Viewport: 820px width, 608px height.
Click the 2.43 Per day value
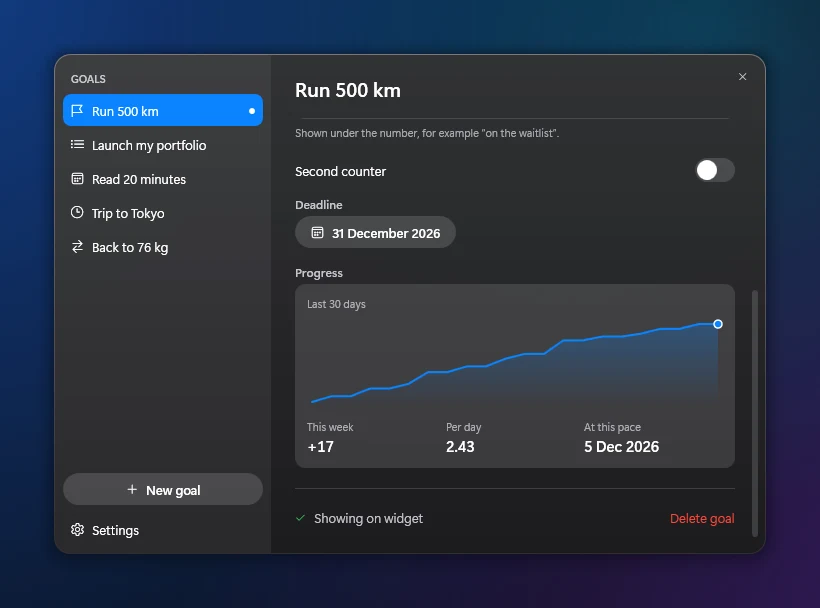click(x=460, y=447)
